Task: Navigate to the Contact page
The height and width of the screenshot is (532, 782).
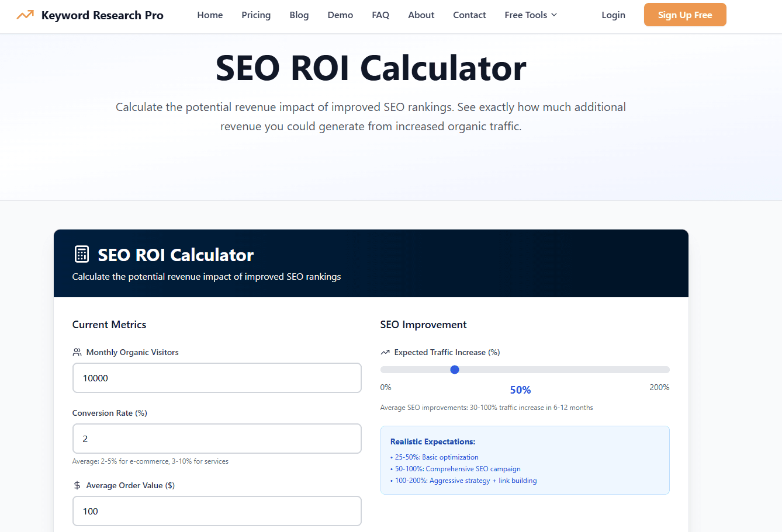Action: [x=469, y=15]
